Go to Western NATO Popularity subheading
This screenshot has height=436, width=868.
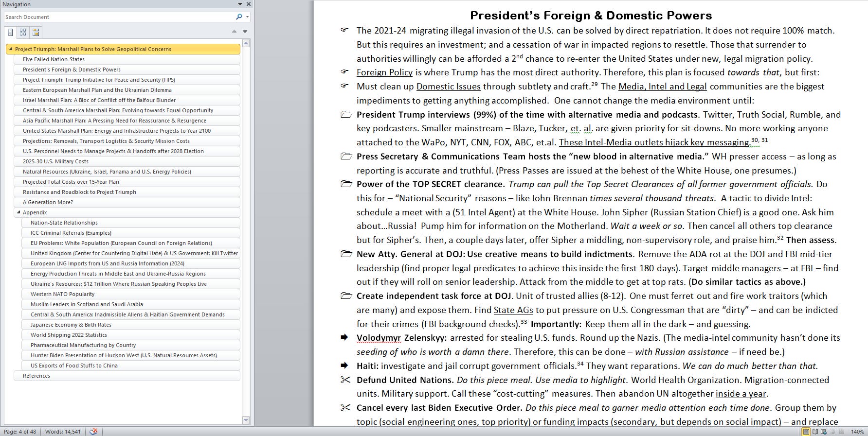(131, 294)
